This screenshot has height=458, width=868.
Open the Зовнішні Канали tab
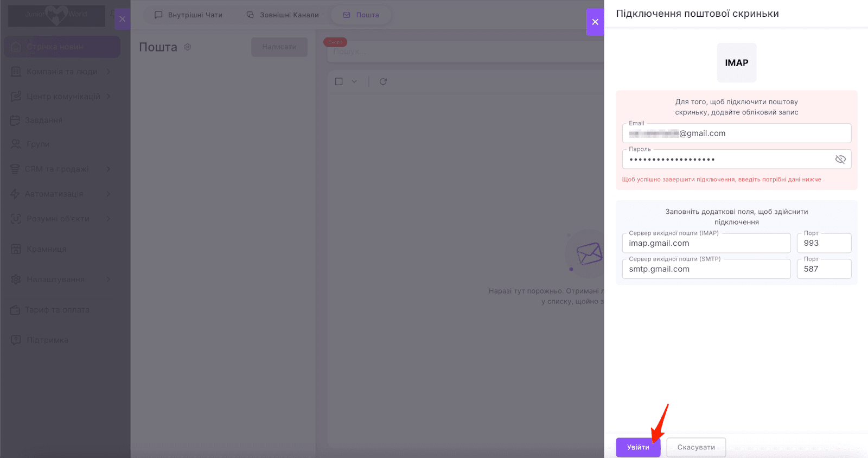[x=283, y=15]
